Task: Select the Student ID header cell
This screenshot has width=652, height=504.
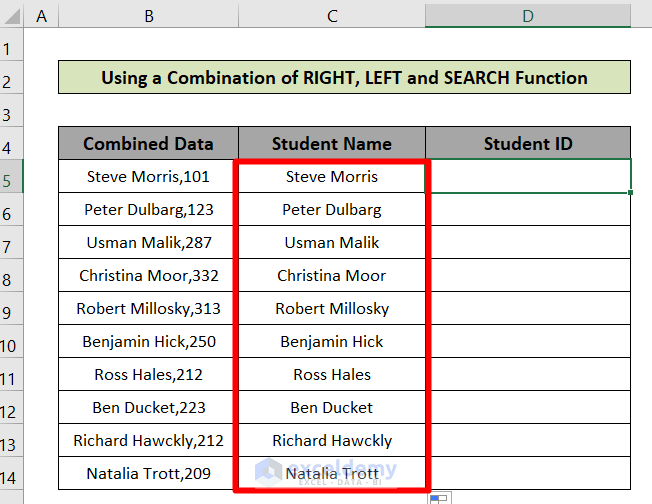Action: point(528,144)
